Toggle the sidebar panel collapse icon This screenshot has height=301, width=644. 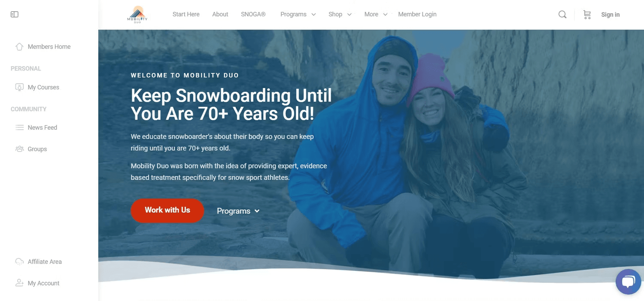(x=15, y=15)
